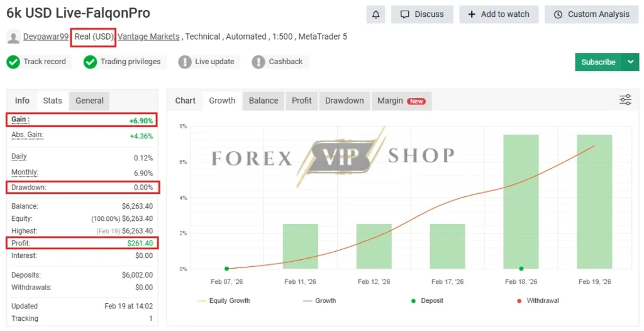This screenshot has height=331, width=644.
Task: Click the +6.90% gain value
Action: coord(141,121)
